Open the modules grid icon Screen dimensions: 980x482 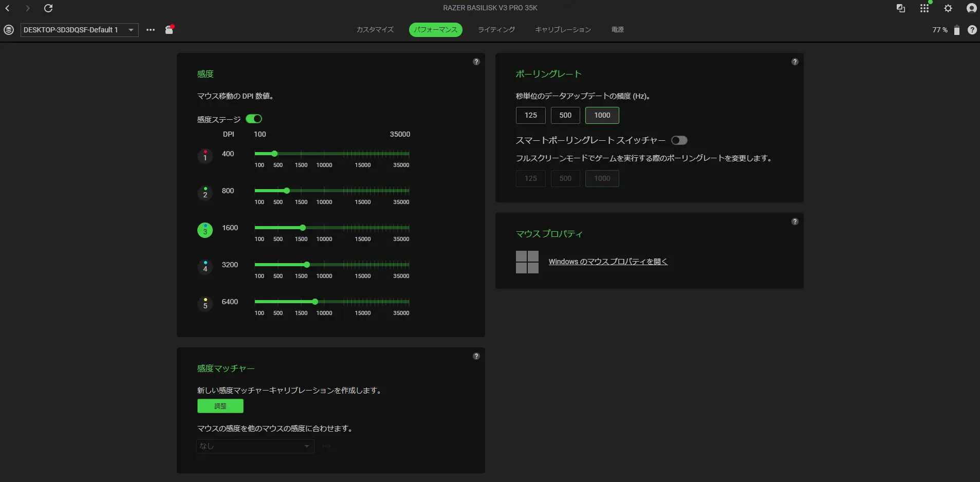coord(924,8)
